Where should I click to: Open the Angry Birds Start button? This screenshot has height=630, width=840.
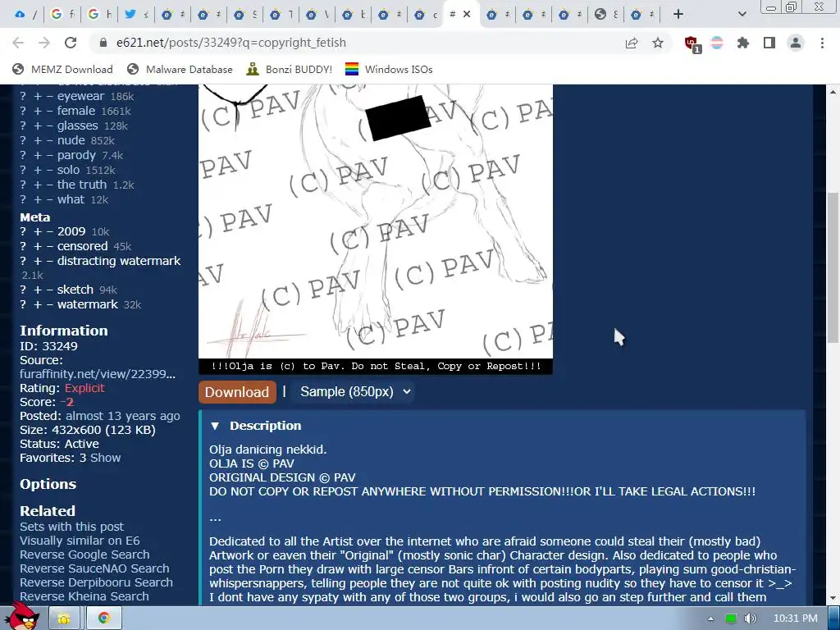24,616
